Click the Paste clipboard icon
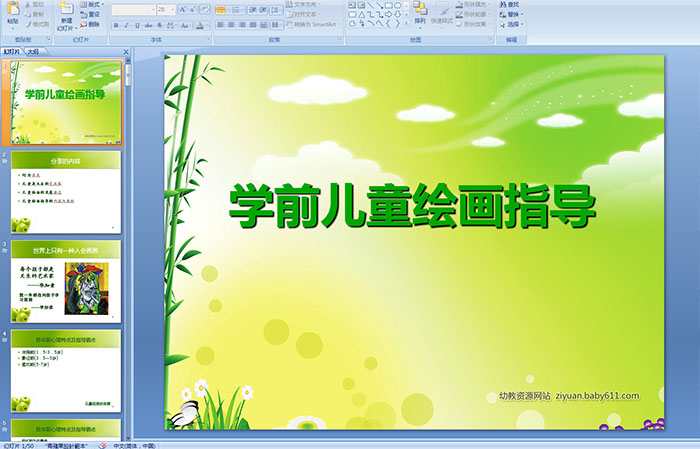This screenshot has width=700, height=449. [x=13, y=8]
